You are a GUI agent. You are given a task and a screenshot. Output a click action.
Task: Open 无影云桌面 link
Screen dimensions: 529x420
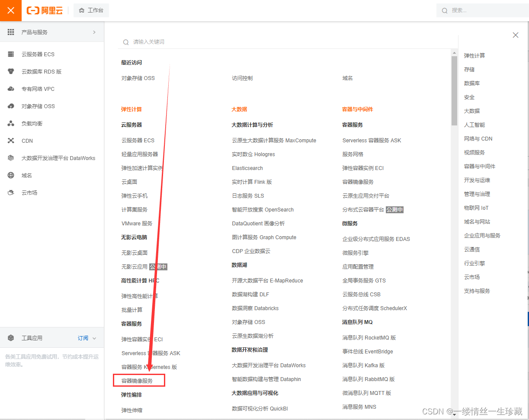pos(135,253)
